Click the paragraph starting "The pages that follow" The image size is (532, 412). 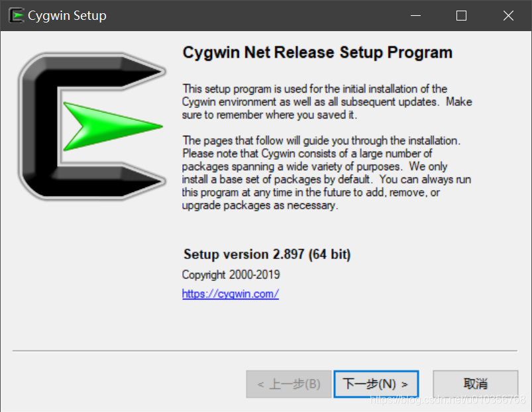327,173
